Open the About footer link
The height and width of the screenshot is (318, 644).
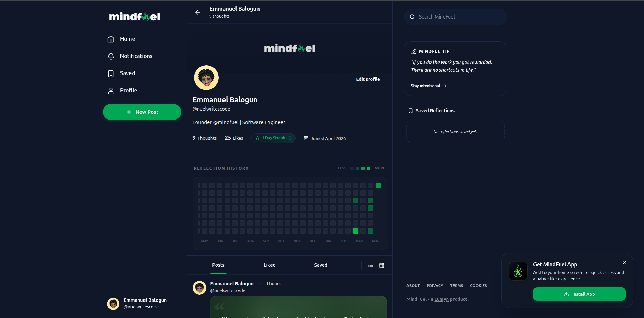pos(413,286)
